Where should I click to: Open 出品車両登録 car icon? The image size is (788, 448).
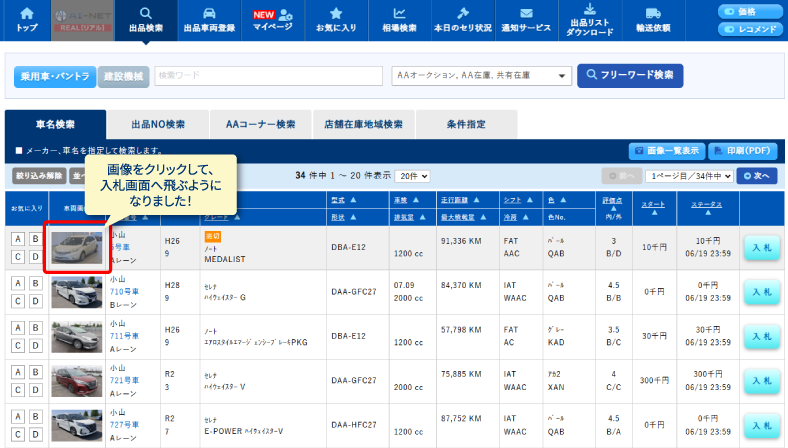[211, 14]
